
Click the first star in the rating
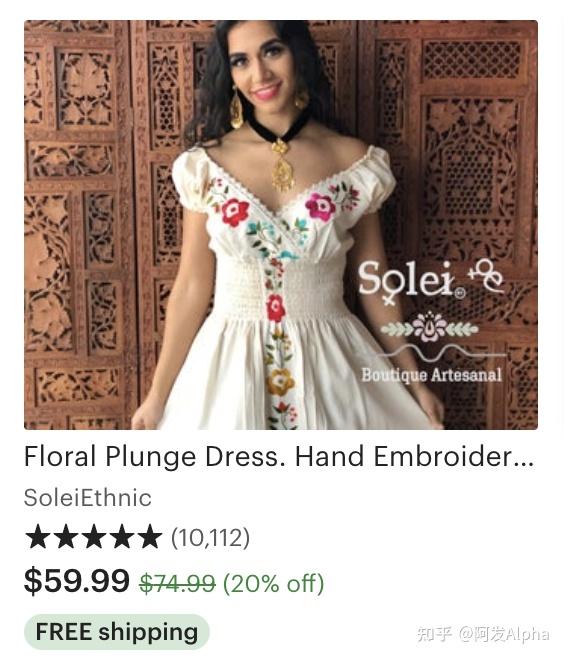[37, 537]
